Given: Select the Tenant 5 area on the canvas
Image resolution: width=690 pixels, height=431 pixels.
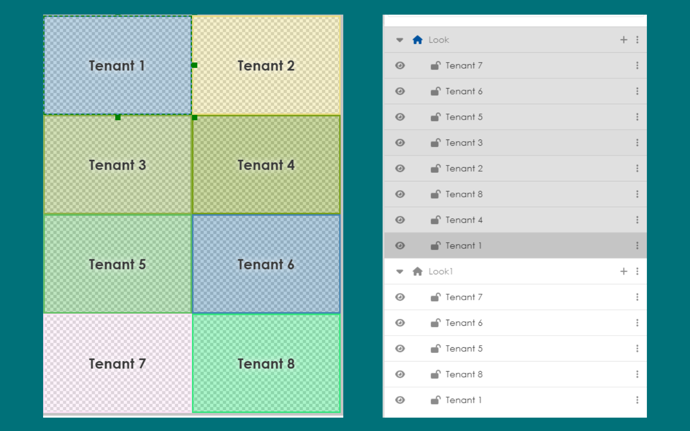Looking at the screenshot, I should [117, 264].
